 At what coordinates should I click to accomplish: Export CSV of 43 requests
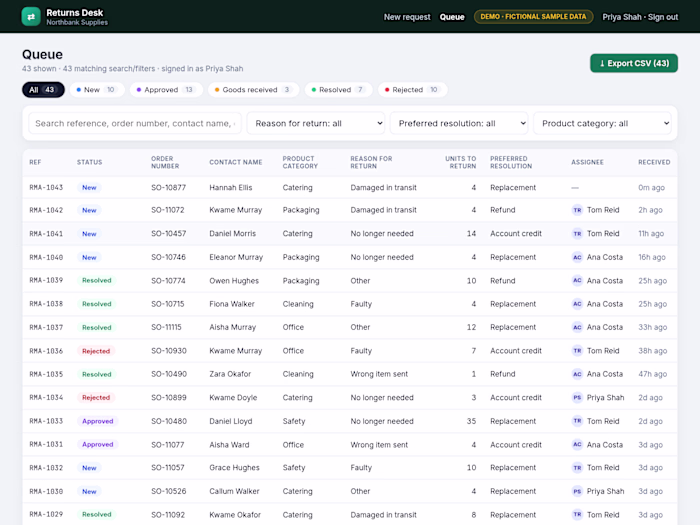tap(633, 63)
